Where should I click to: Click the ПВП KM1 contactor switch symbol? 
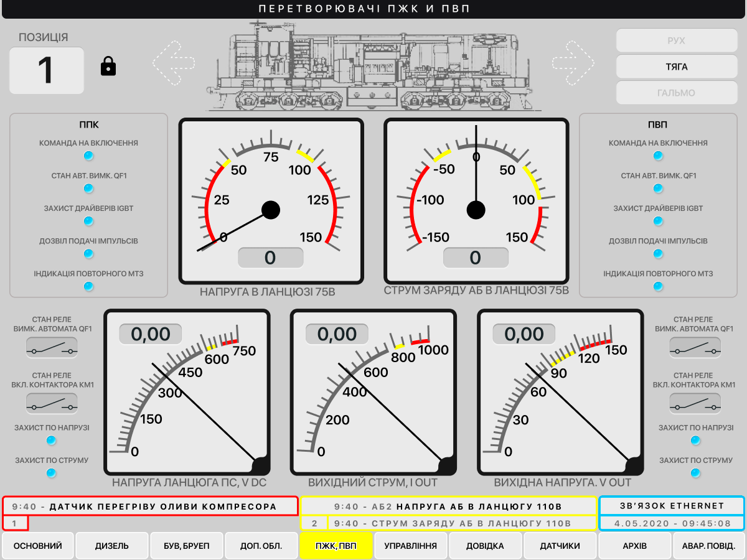point(695,404)
